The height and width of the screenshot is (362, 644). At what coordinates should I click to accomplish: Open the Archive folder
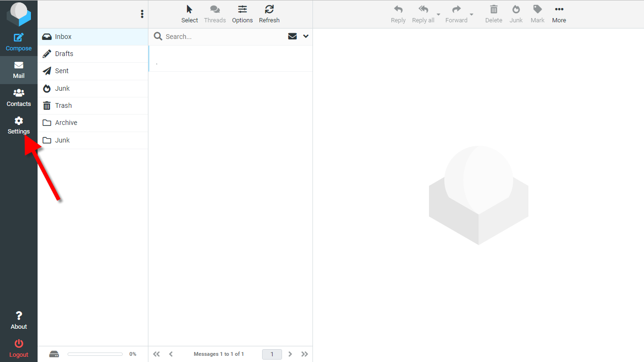[93, 123]
